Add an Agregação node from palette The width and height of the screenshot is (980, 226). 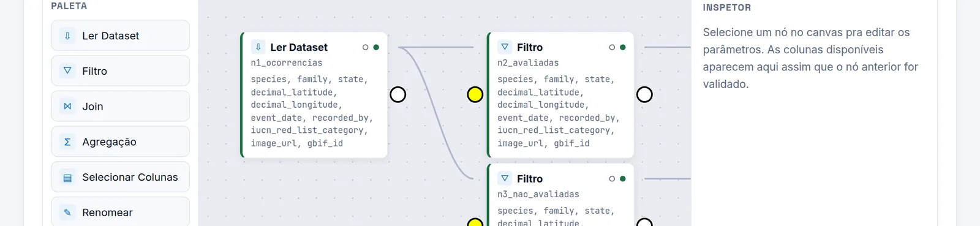click(120, 141)
